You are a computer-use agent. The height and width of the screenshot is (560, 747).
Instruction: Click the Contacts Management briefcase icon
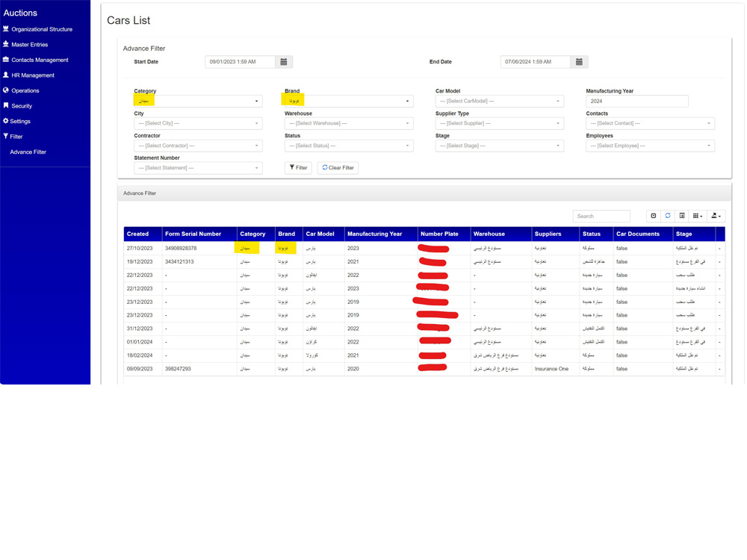(x=6, y=60)
